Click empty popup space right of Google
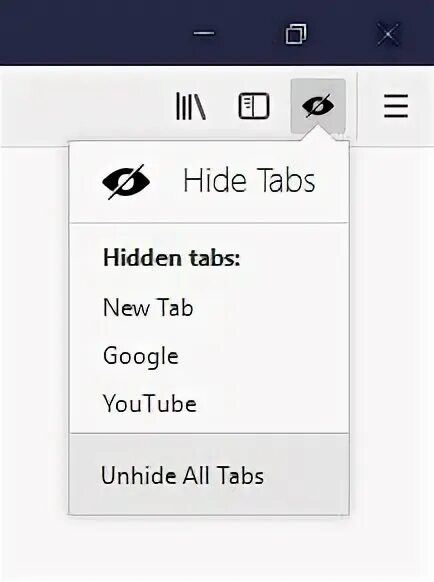This screenshot has width=434, height=582. pyautogui.click(x=264, y=356)
